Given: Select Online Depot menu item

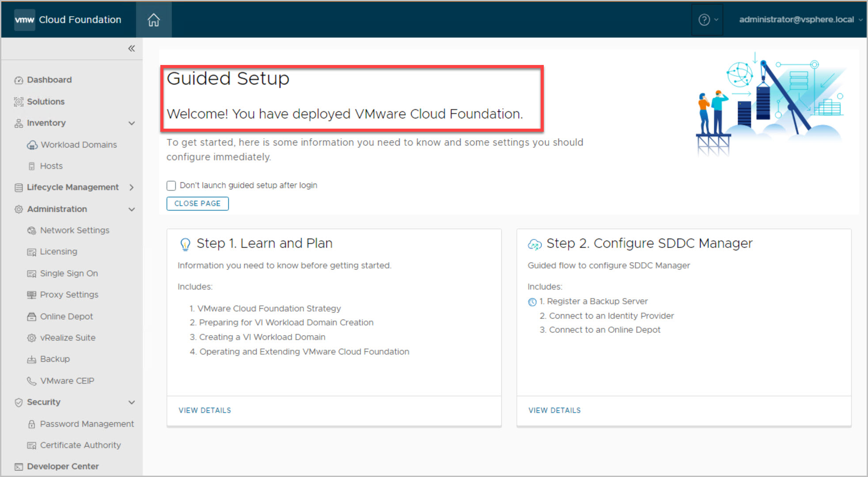Looking at the screenshot, I should pos(66,317).
